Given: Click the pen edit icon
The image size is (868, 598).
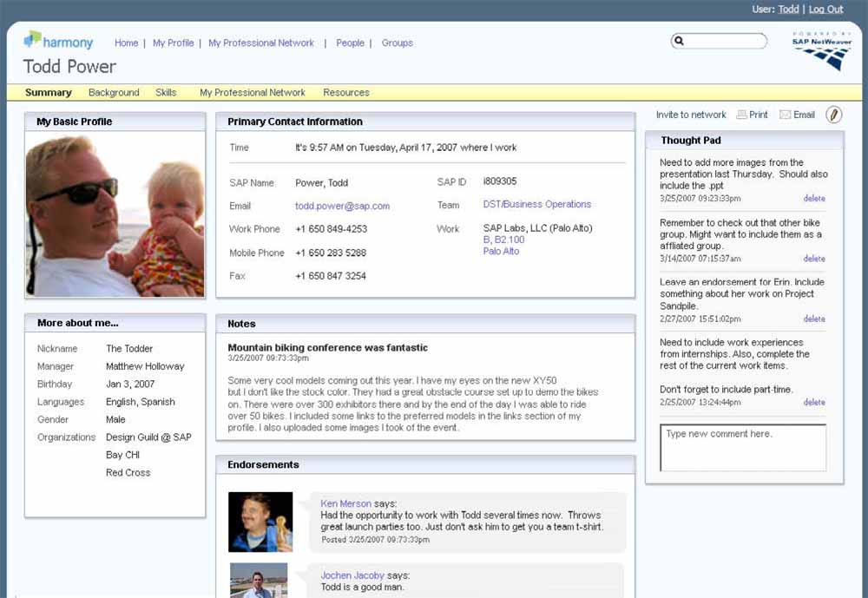Looking at the screenshot, I should tap(833, 115).
